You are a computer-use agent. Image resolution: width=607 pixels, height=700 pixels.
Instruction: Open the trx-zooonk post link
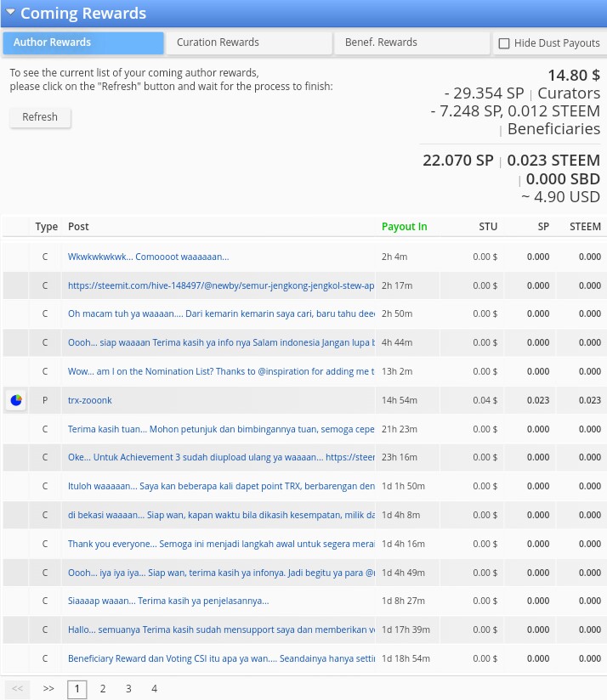click(90, 400)
